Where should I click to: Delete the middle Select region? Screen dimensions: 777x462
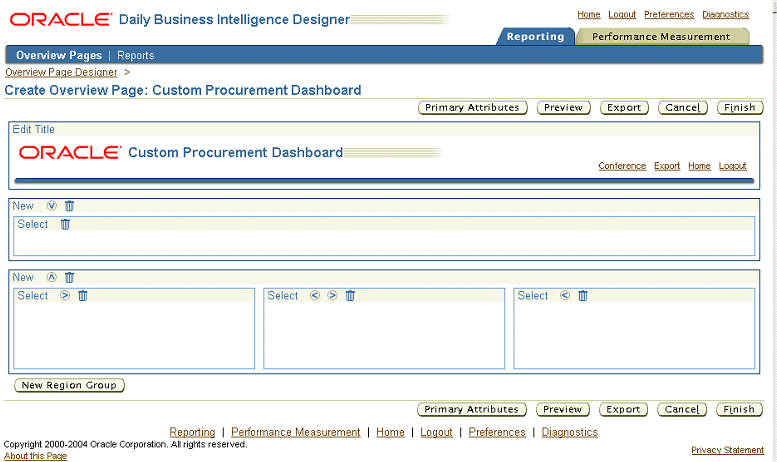350,295
